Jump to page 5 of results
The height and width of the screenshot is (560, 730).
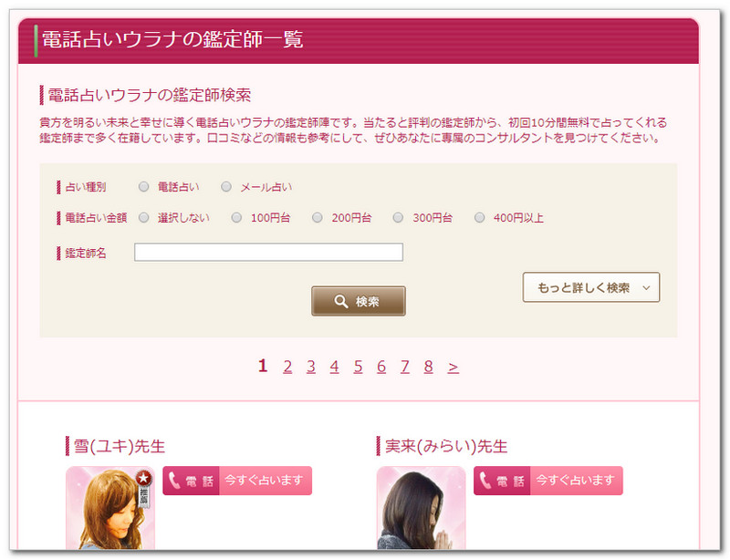point(358,367)
